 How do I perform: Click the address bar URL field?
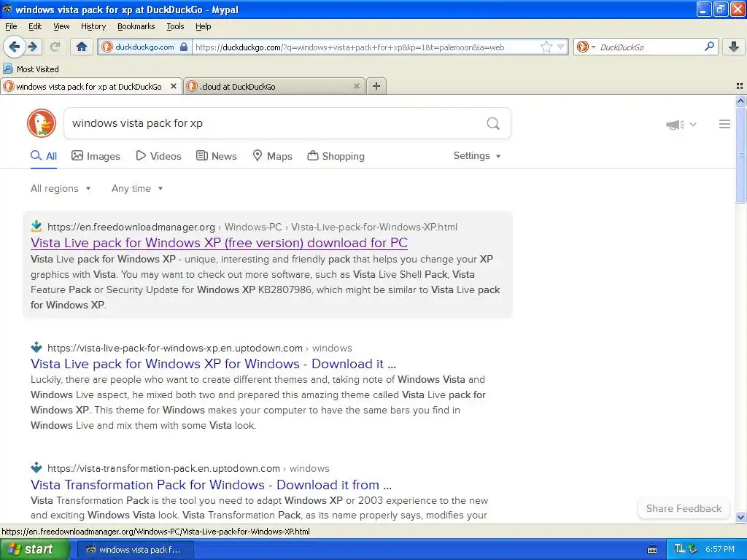(365, 47)
